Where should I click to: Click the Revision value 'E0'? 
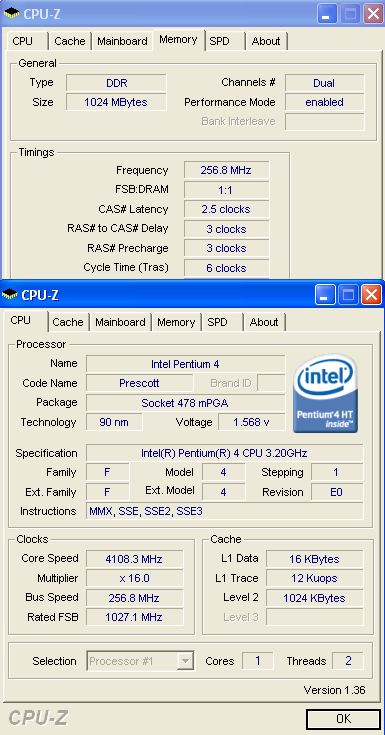(x=337, y=492)
